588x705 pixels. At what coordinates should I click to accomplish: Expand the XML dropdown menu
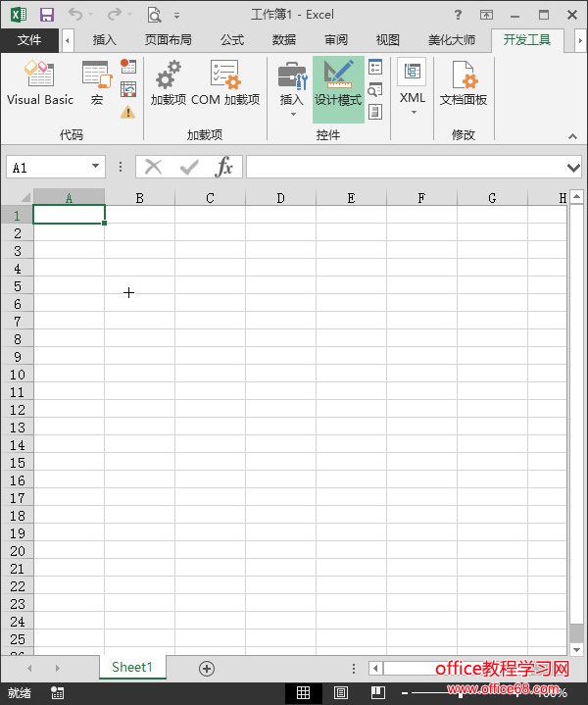click(x=413, y=112)
